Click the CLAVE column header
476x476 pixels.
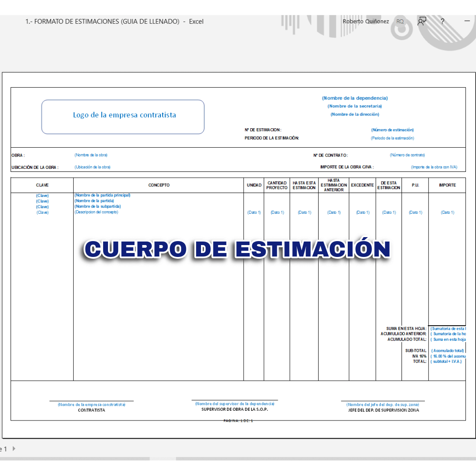42,186
